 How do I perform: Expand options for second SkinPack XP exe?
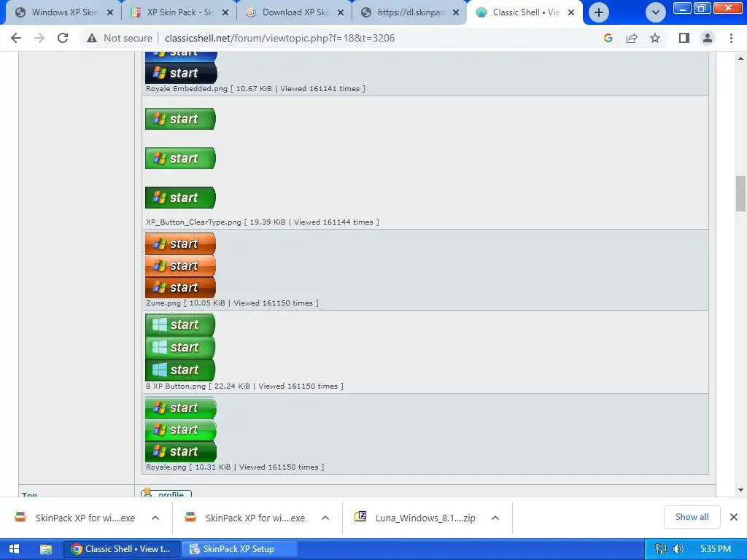click(x=325, y=518)
